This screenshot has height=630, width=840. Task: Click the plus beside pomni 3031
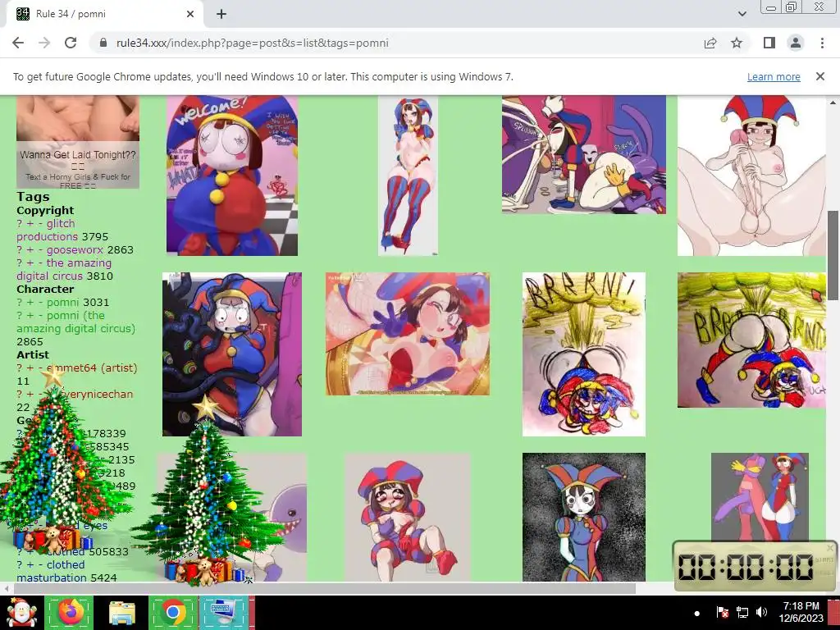(30, 302)
